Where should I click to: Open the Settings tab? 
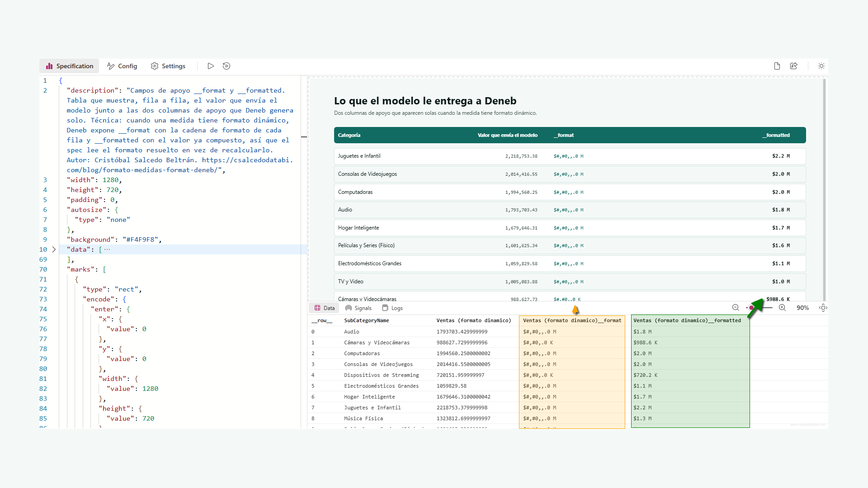click(x=168, y=66)
